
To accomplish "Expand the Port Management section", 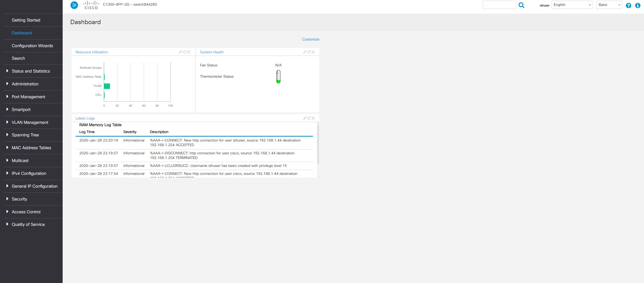I will pos(28,97).
